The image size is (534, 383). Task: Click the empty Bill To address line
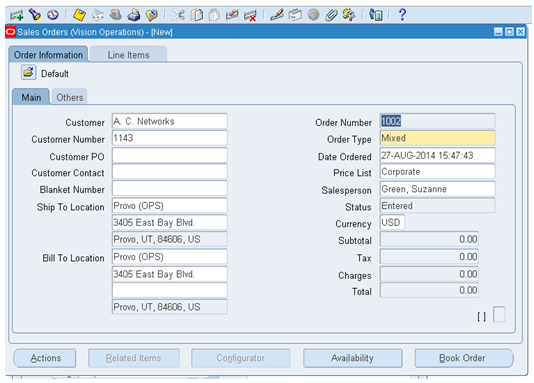pos(170,290)
